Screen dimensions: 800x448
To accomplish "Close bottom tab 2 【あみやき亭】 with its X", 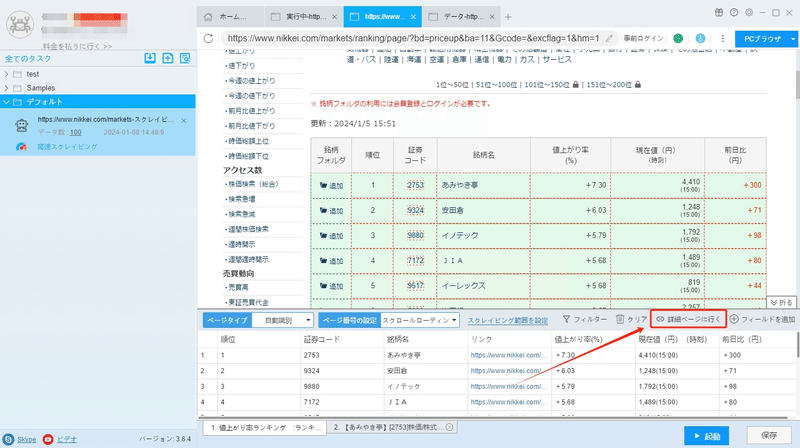I will (449, 428).
